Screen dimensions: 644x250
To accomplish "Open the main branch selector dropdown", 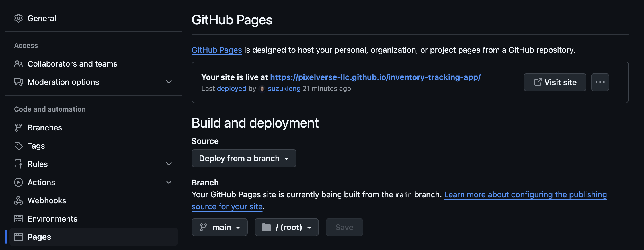I will coord(220,227).
